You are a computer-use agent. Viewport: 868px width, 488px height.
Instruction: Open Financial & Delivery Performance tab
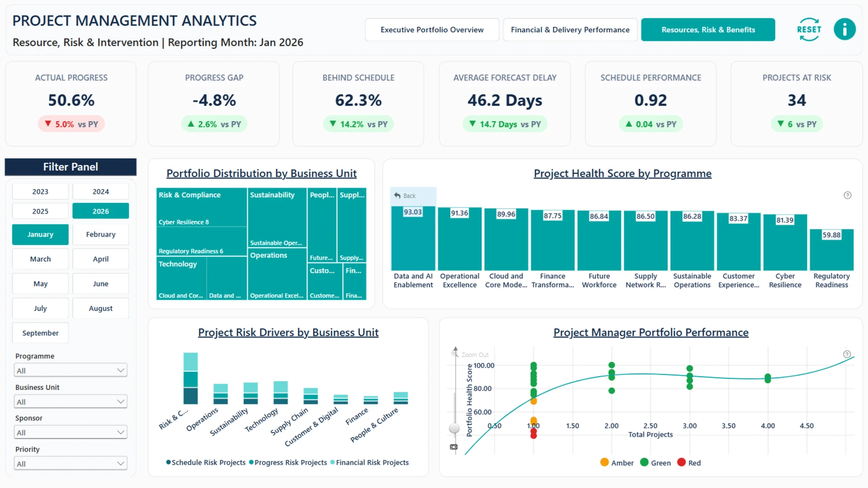[570, 30]
